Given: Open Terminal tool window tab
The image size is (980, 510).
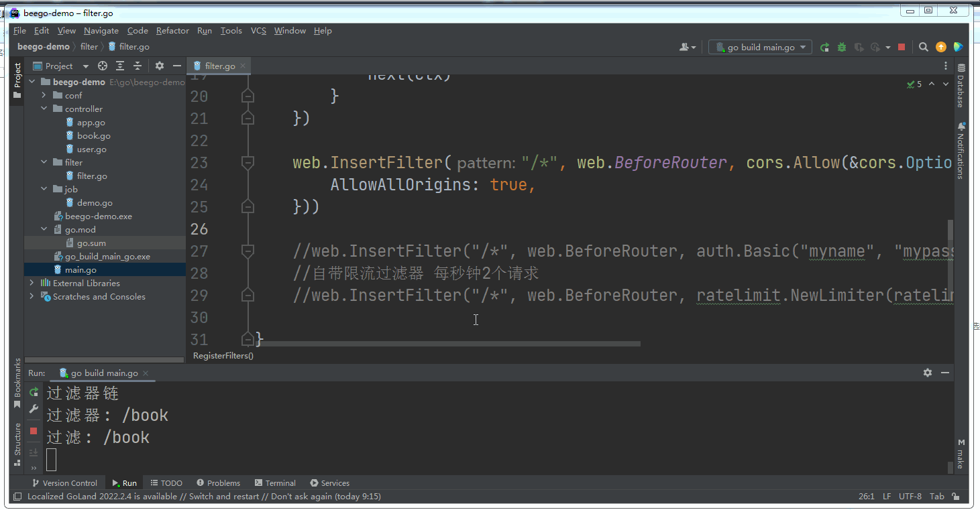Looking at the screenshot, I should pos(275,483).
